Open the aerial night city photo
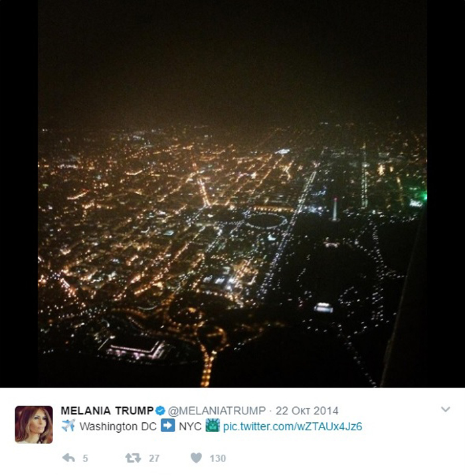The height and width of the screenshot is (476, 465). tap(232, 194)
